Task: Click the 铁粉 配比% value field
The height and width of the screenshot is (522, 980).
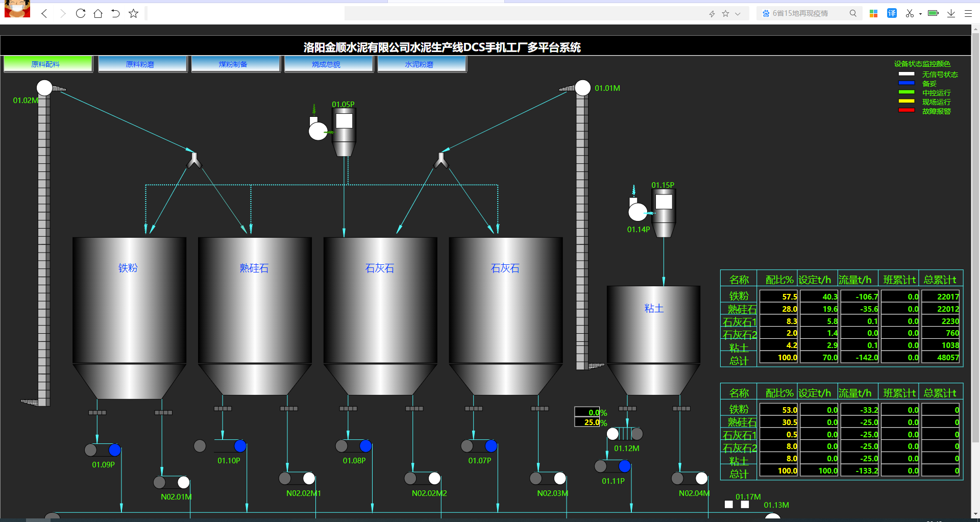Action: pyautogui.click(x=778, y=296)
